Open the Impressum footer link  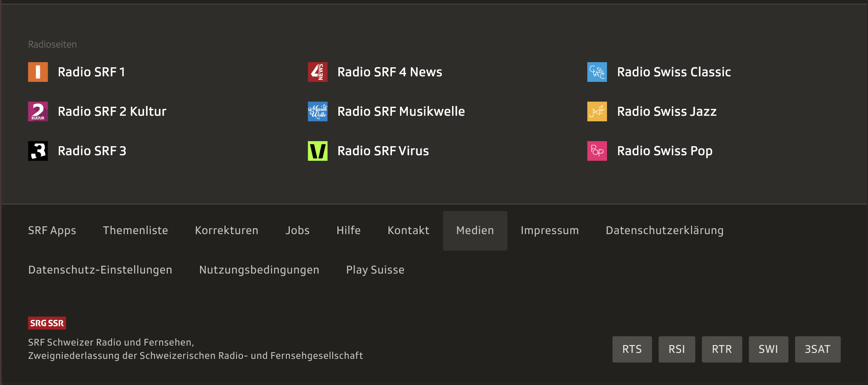[x=549, y=231]
